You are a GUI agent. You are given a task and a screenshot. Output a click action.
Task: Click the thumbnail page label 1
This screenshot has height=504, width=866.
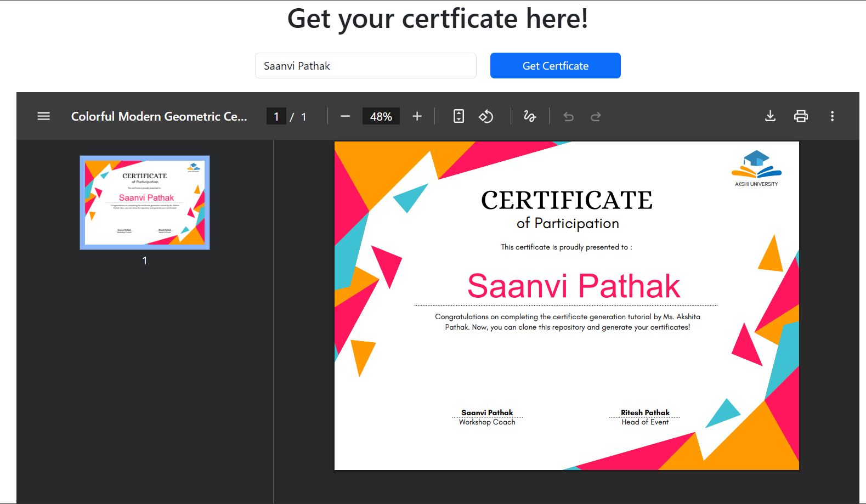[x=145, y=261]
